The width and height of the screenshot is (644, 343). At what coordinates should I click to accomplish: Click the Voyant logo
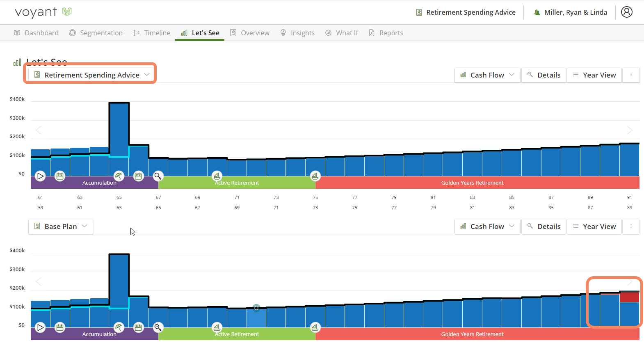(x=43, y=12)
